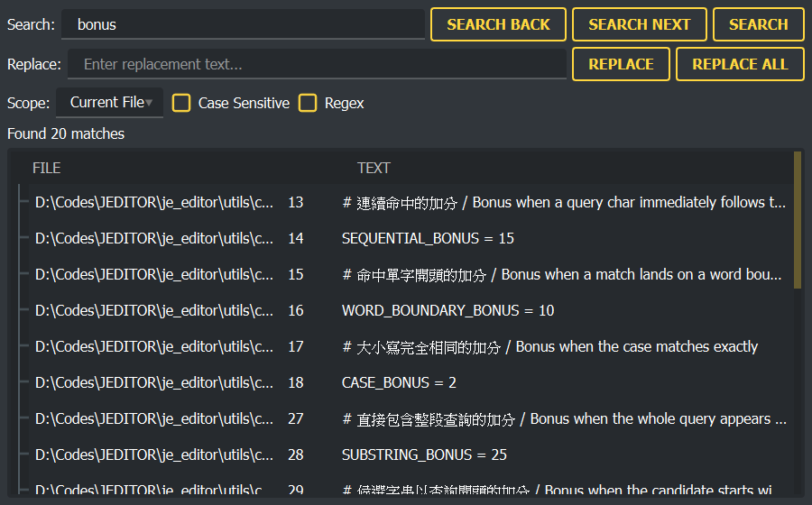The width and height of the screenshot is (812, 505).
Task: Click the line number 16 cell
Action: 296,310
